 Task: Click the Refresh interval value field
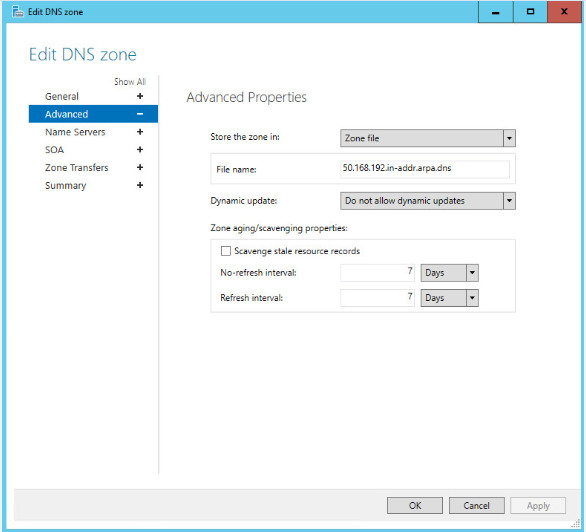[377, 298]
